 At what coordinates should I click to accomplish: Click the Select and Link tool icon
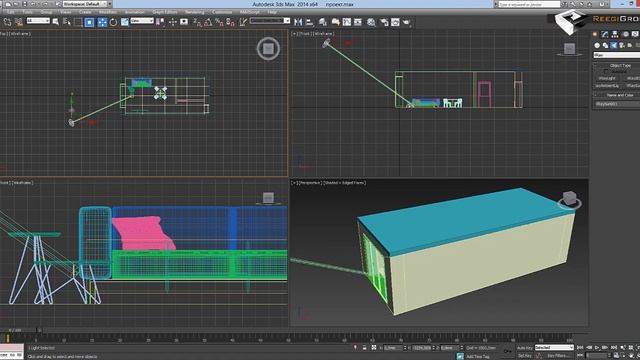pos(8,22)
